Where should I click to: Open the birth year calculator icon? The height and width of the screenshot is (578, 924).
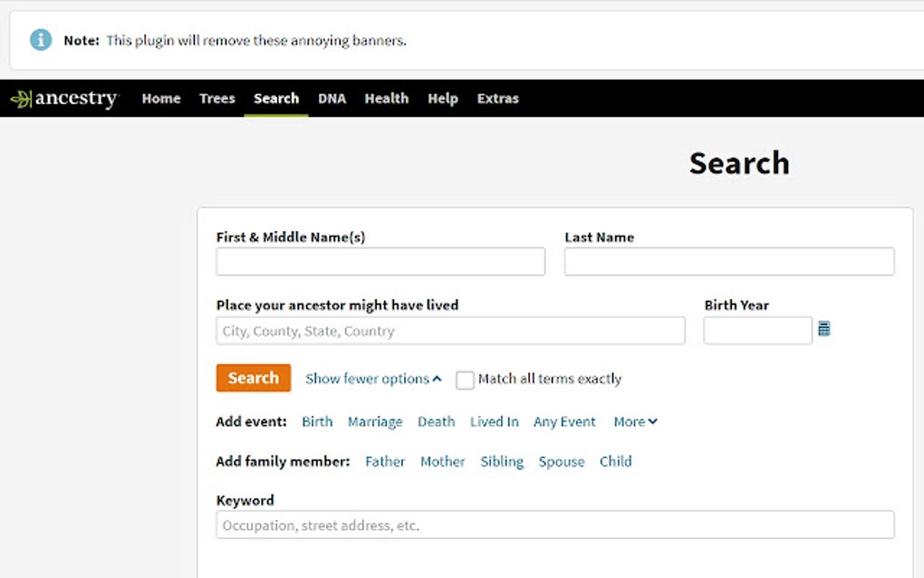[x=823, y=330]
